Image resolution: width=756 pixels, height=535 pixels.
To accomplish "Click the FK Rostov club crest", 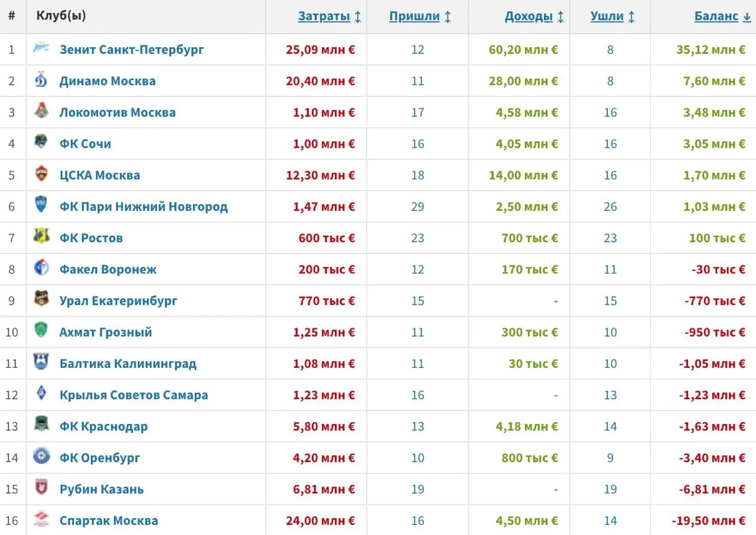I will click(x=41, y=237).
